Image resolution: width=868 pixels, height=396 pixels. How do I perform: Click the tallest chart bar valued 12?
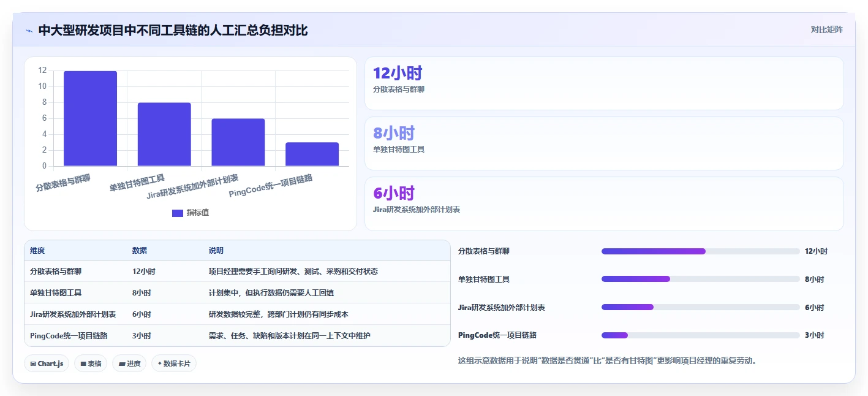[91, 118]
